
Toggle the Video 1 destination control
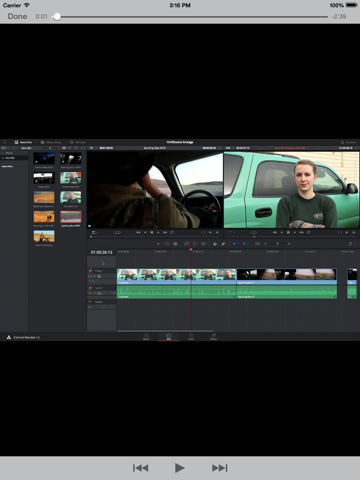point(90,271)
